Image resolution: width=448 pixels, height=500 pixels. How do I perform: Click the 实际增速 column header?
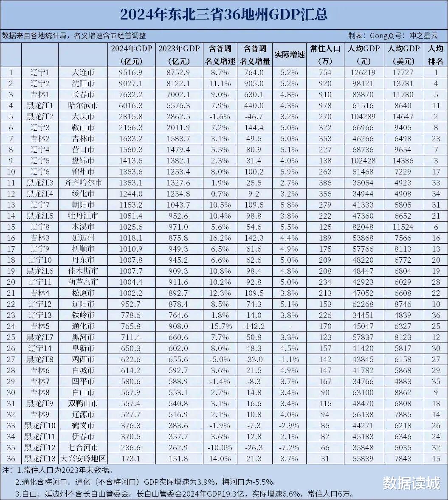(290, 54)
